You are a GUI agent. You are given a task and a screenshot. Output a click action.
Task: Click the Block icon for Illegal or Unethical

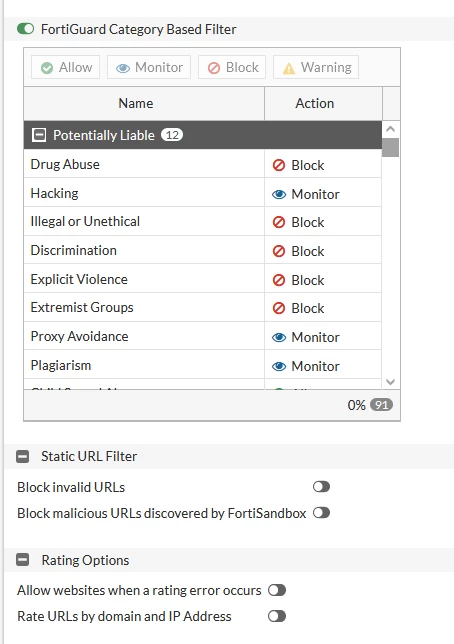coord(279,222)
